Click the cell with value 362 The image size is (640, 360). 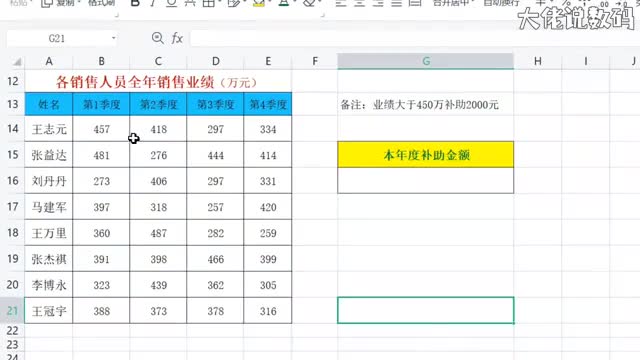tap(215, 285)
